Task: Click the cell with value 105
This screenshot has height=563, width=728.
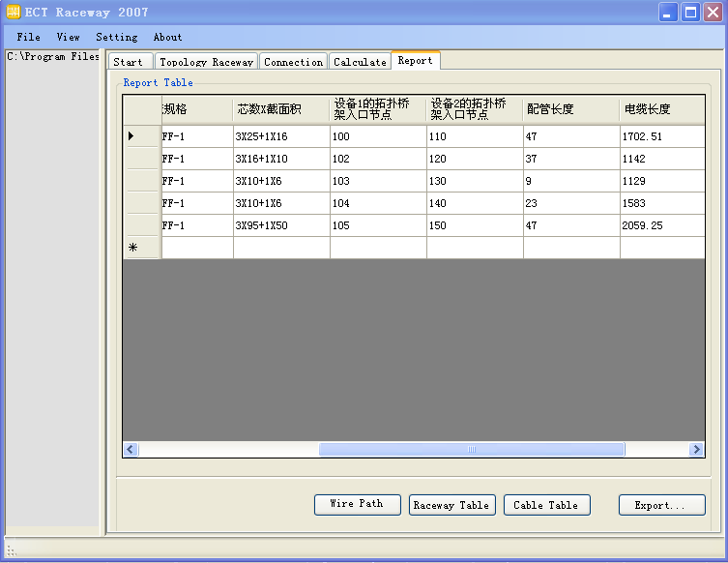Action: [378, 225]
